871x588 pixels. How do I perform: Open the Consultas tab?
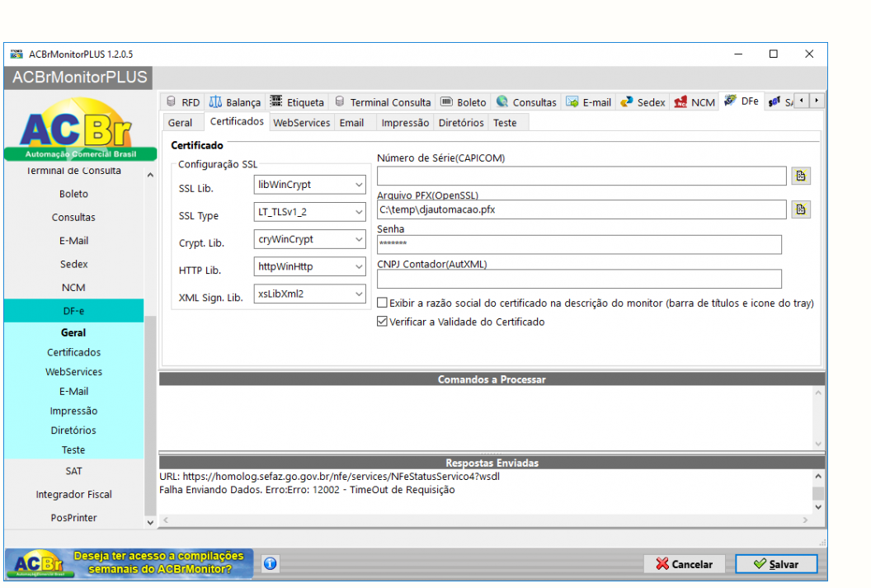pyautogui.click(x=526, y=102)
